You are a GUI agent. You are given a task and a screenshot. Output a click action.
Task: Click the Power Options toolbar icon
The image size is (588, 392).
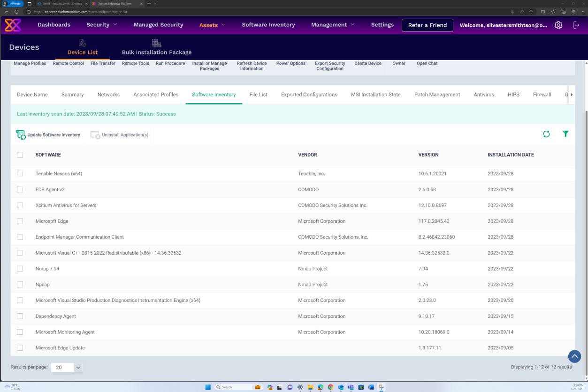coord(290,63)
